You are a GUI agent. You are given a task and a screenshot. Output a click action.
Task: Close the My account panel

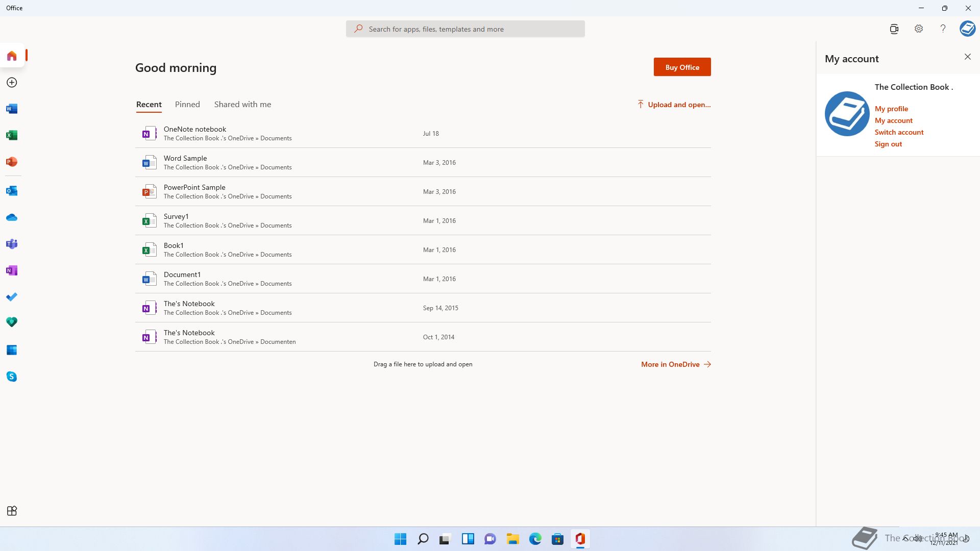pos(968,57)
